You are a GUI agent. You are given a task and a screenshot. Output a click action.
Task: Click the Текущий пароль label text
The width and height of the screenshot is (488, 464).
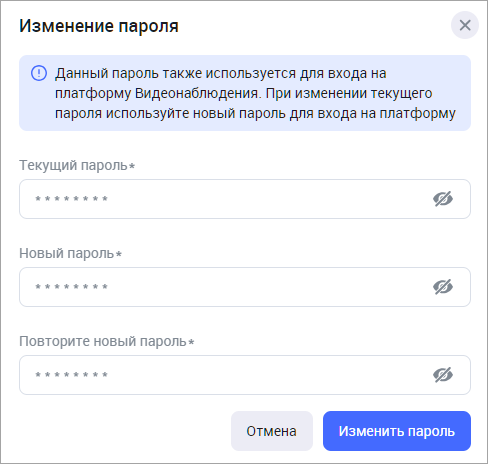pos(73,165)
